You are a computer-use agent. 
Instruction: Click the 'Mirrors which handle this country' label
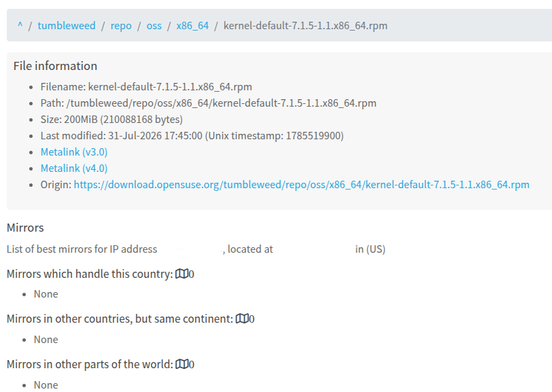(90, 274)
